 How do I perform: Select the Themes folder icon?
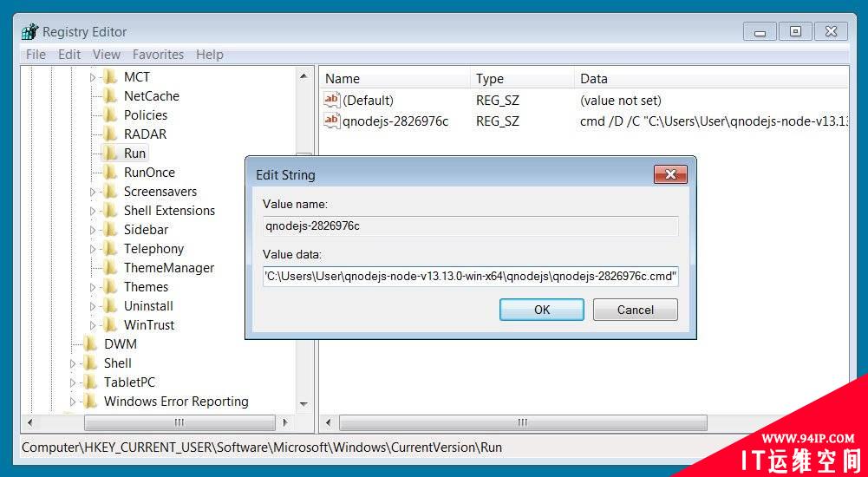(x=110, y=287)
